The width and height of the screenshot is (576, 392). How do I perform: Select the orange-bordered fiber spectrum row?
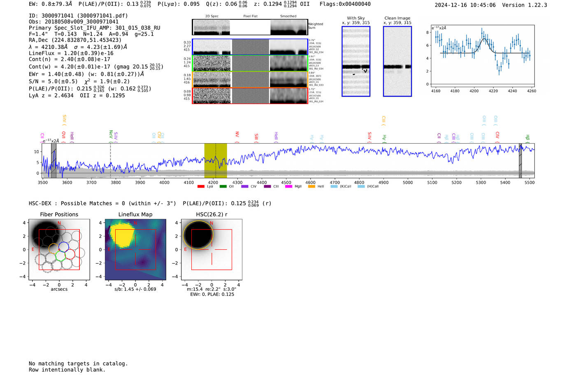[x=250, y=79]
